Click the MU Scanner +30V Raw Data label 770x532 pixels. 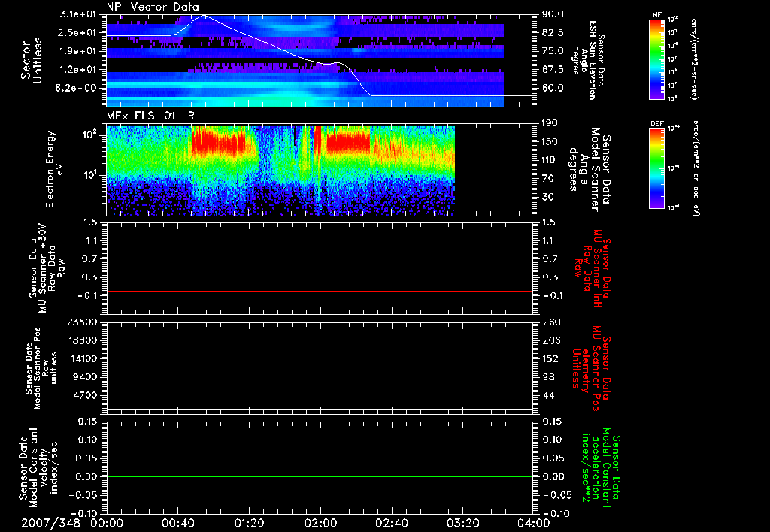pos(46,268)
